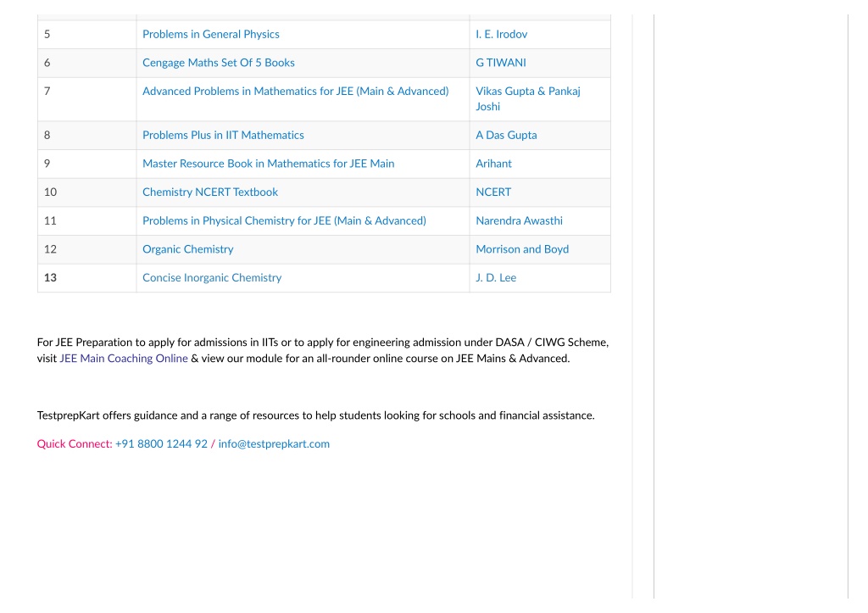
Task: Click the G TIWANI author link
Action: coord(501,63)
